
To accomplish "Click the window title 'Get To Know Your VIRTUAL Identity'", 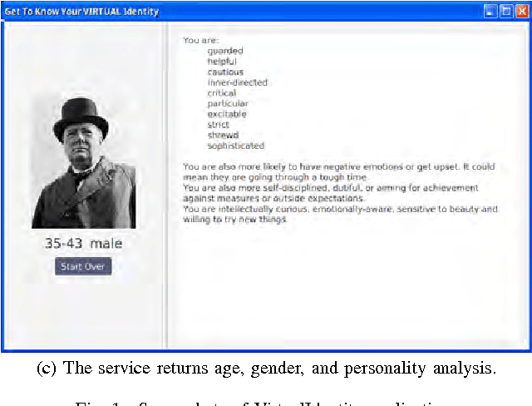I will [x=81, y=12].
